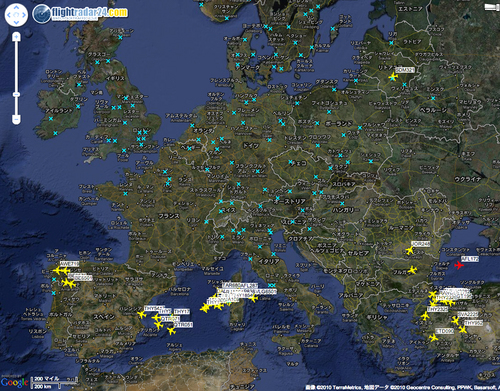Click the Google logo in the corner
500x391 pixels.
coord(14,382)
